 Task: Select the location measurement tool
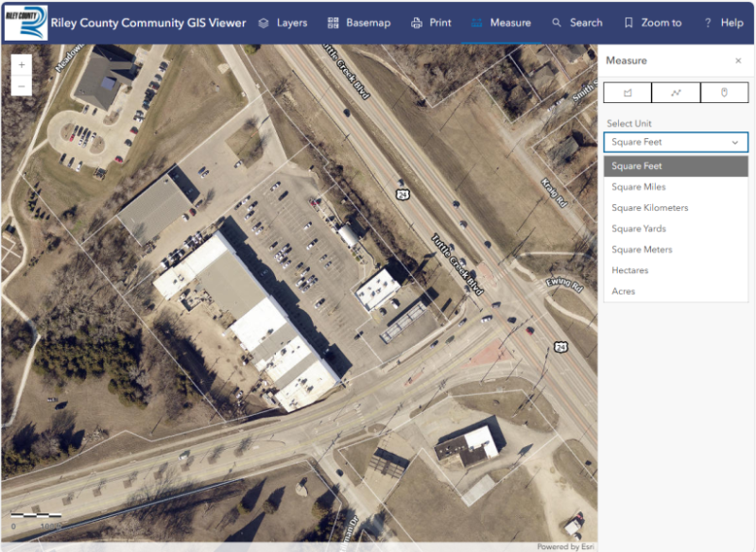pos(724,92)
